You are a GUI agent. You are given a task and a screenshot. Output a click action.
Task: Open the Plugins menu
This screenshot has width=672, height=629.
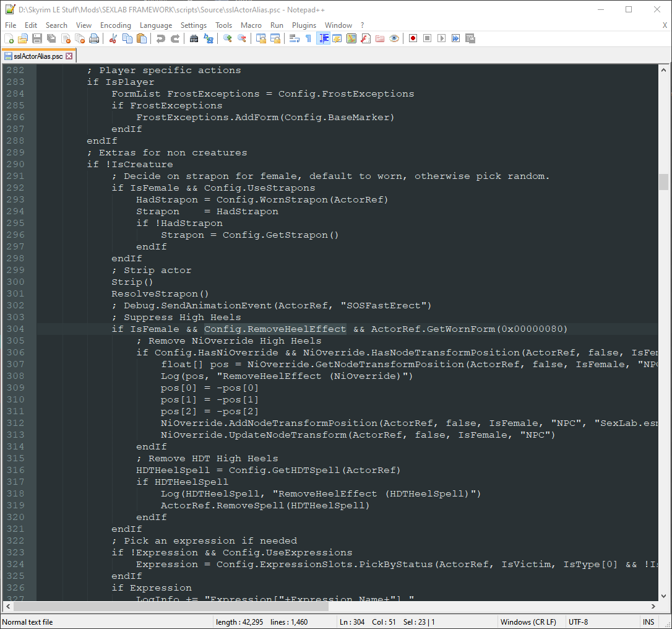[304, 25]
